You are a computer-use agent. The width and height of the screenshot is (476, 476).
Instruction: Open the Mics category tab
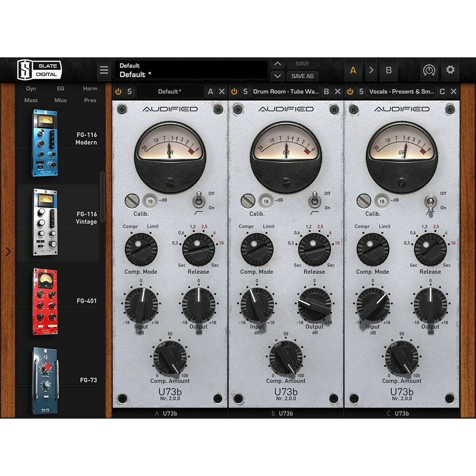(x=60, y=100)
